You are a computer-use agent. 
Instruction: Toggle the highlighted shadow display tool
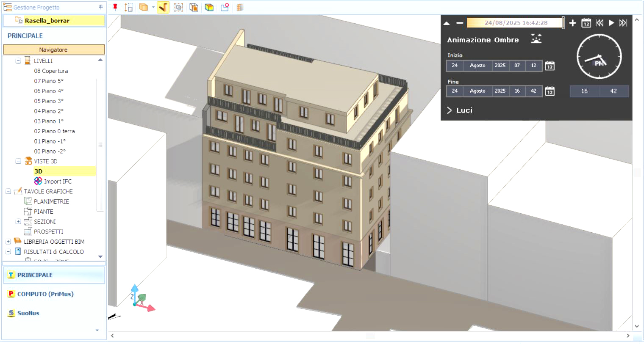point(163,7)
